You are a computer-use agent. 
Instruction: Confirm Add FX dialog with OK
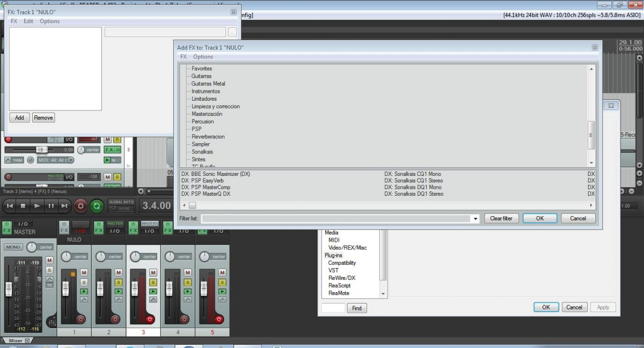540,218
